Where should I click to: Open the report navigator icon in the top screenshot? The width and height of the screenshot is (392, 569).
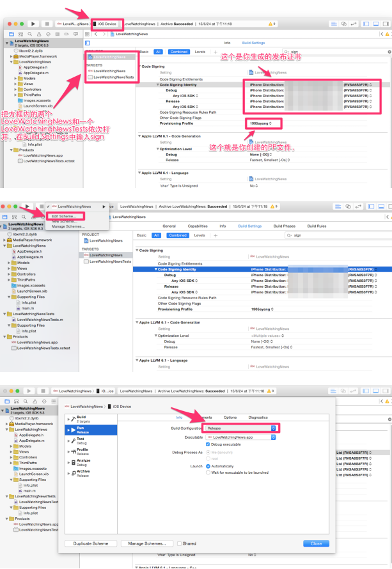click(75, 34)
